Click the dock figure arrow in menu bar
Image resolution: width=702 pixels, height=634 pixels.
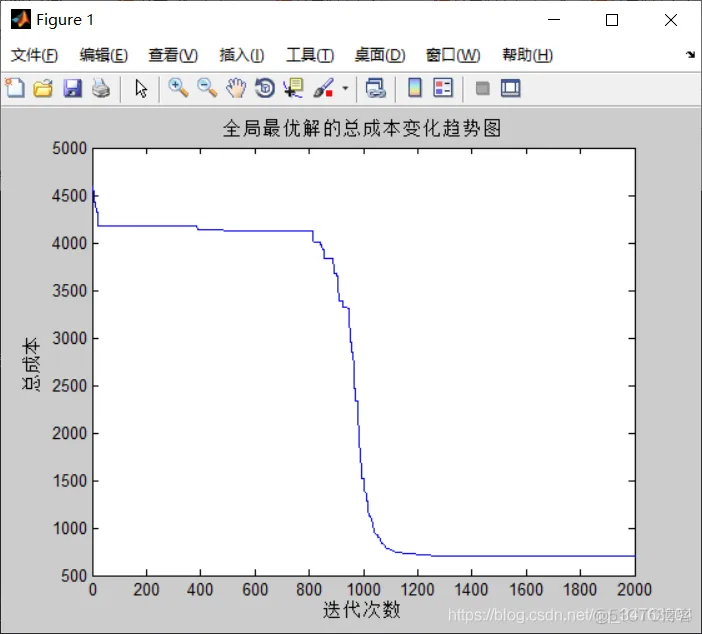(690, 55)
